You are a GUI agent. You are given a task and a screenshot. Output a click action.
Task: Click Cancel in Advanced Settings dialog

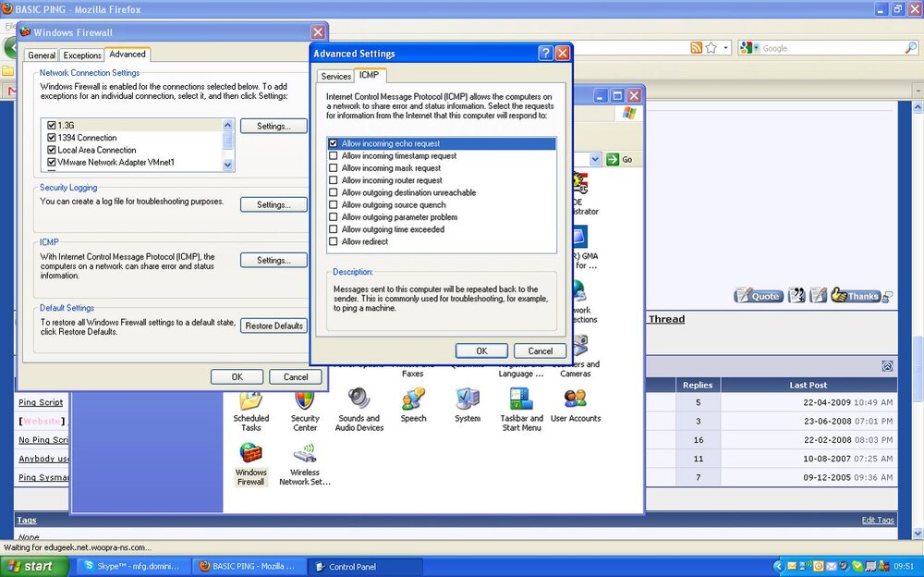click(540, 350)
